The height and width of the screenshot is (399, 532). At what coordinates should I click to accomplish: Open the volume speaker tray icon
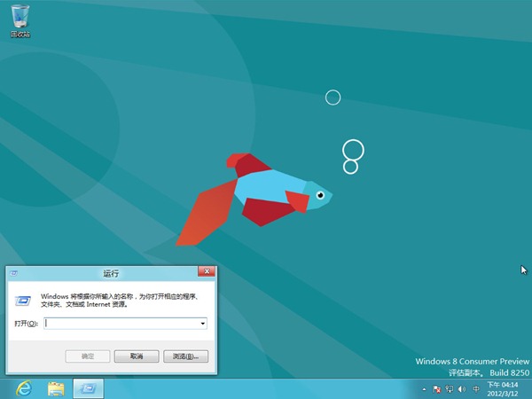point(462,389)
